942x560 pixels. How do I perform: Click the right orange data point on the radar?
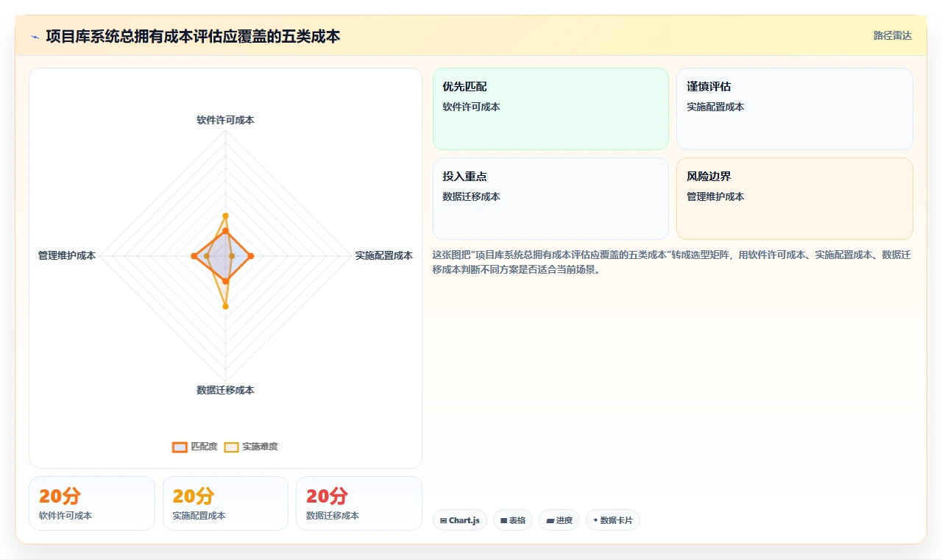[251, 256]
